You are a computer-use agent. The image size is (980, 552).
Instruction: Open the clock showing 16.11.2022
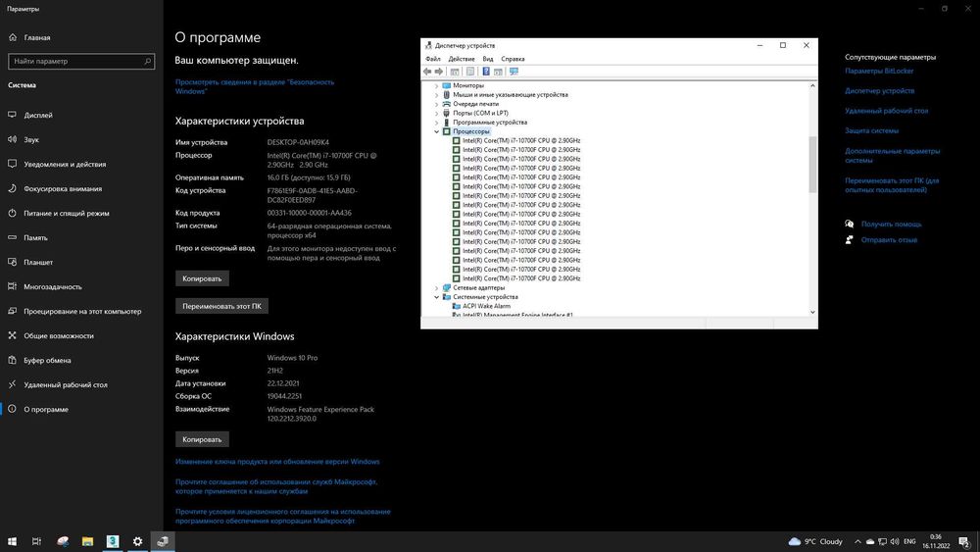coord(936,541)
